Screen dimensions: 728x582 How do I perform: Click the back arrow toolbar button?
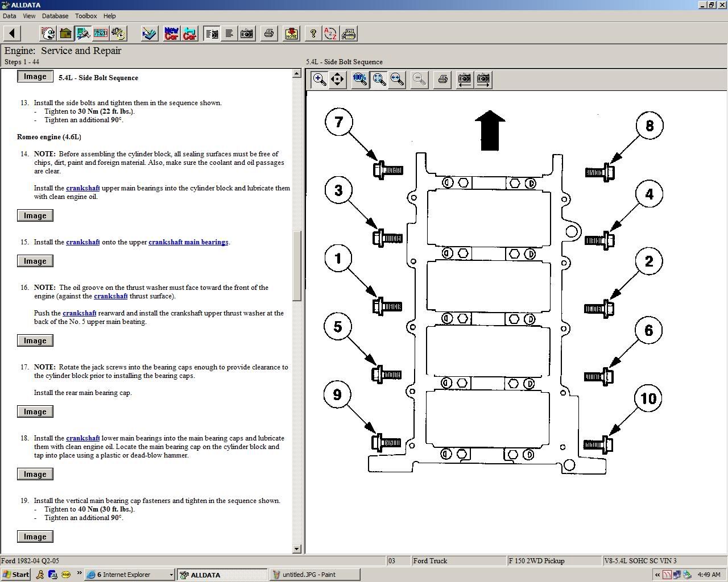(x=12, y=34)
